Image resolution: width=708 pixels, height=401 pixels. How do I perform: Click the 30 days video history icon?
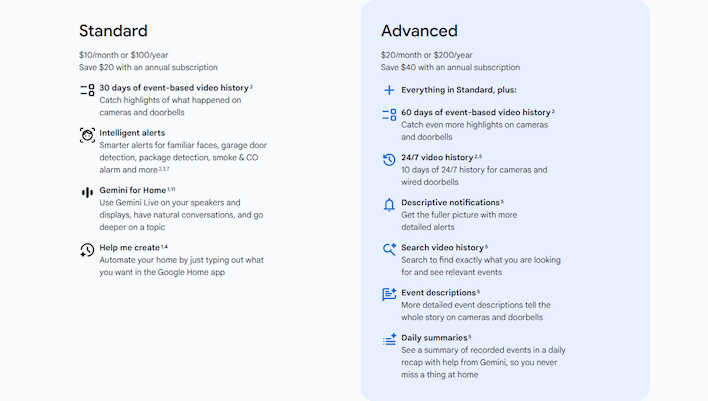pyautogui.click(x=87, y=89)
